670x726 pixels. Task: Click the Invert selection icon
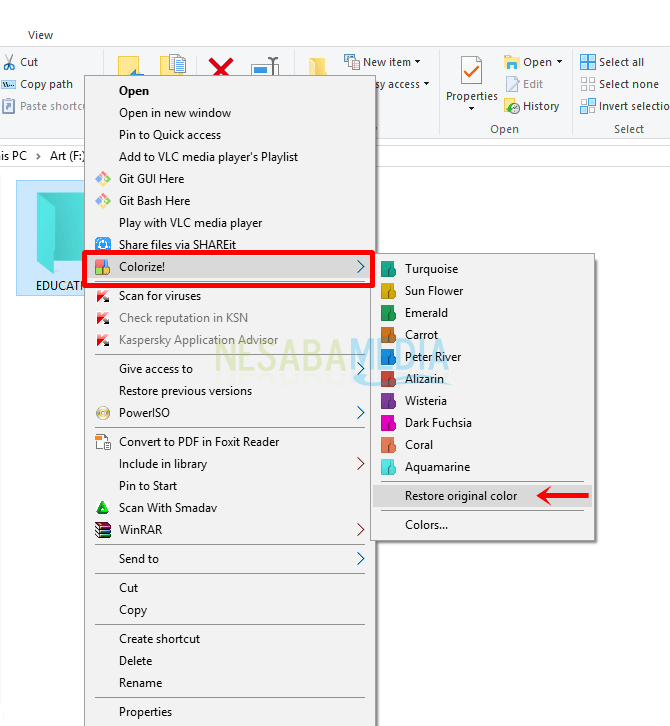[x=588, y=106]
